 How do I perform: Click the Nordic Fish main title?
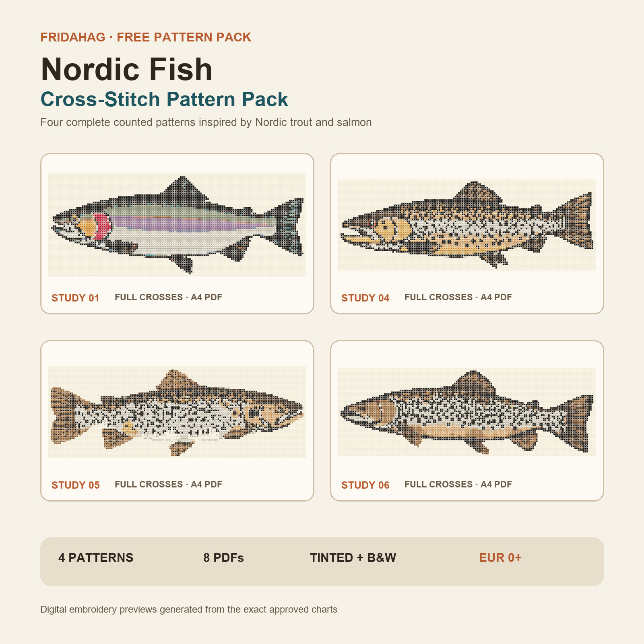click(126, 69)
